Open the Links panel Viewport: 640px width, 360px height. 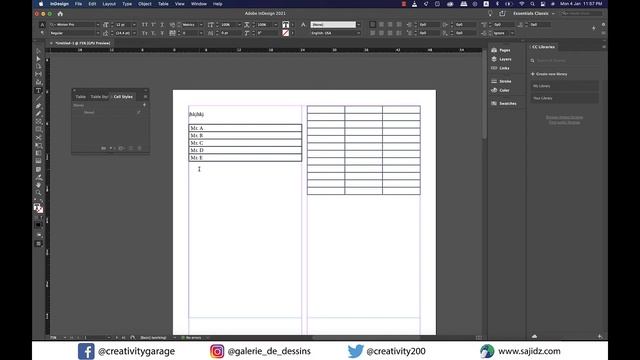coord(500,68)
